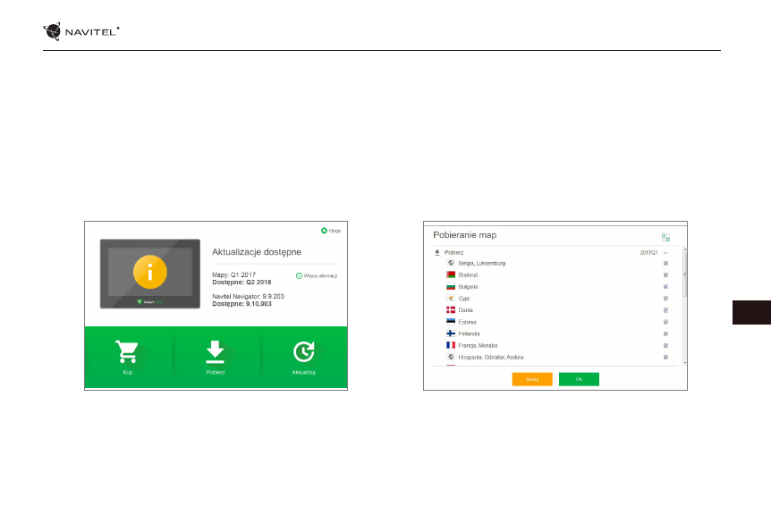This screenshot has height=532, width=771.
Task: Click the NAVITEL logo in header
Action: click(x=82, y=32)
